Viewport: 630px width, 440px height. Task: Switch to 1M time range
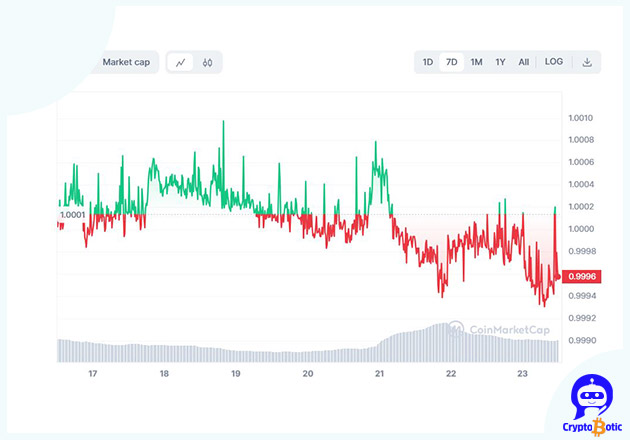tap(476, 62)
